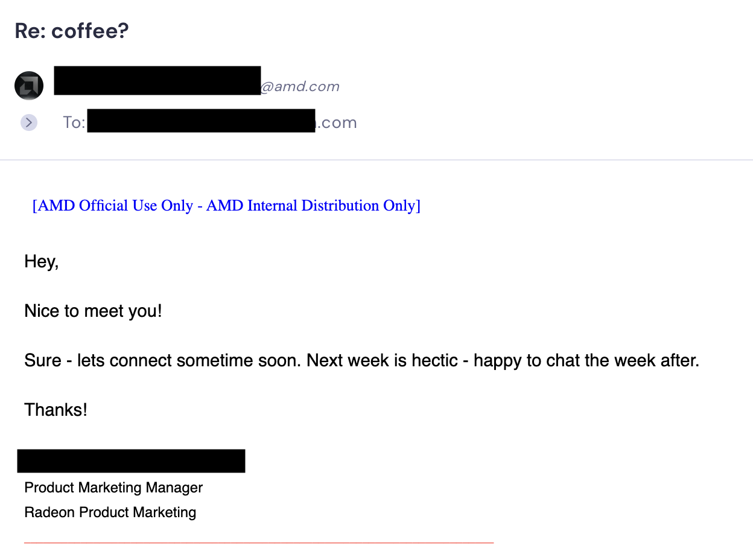The height and width of the screenshot is (560, 753).
Task: Click the "Hey," greeting line
Action: pyautogui.click(x=41, y=262)
